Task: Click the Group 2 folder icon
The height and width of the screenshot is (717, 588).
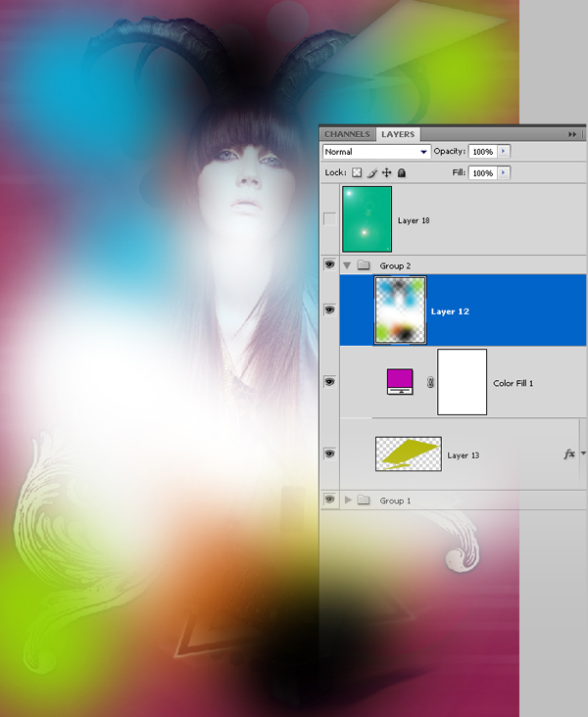Action: pos(364,264)
